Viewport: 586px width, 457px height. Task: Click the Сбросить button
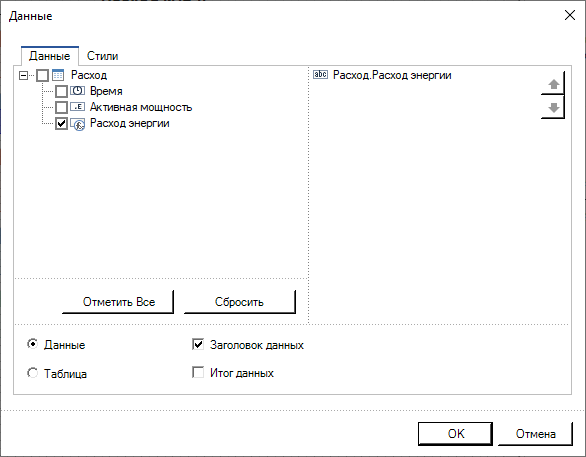(x=240, y=302)
